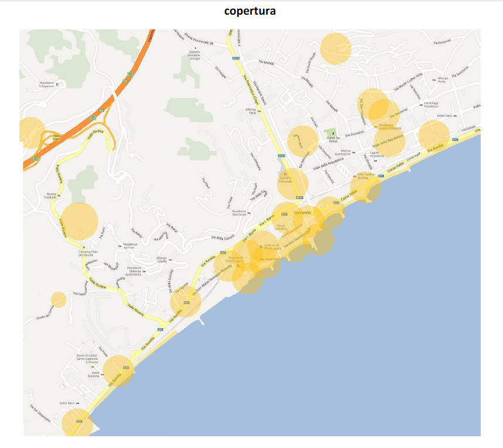Click the restaurant icon beside Ristorante Il Capanno
Image resolution: width=503 pixels, height=448 pixels.
click(57, 85)
